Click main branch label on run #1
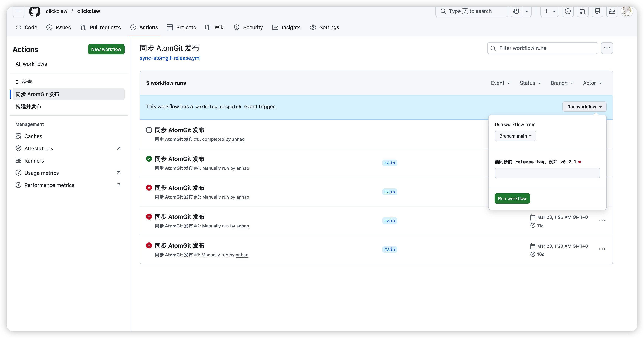Screen dimensions: 644x338 click(390, 250)
